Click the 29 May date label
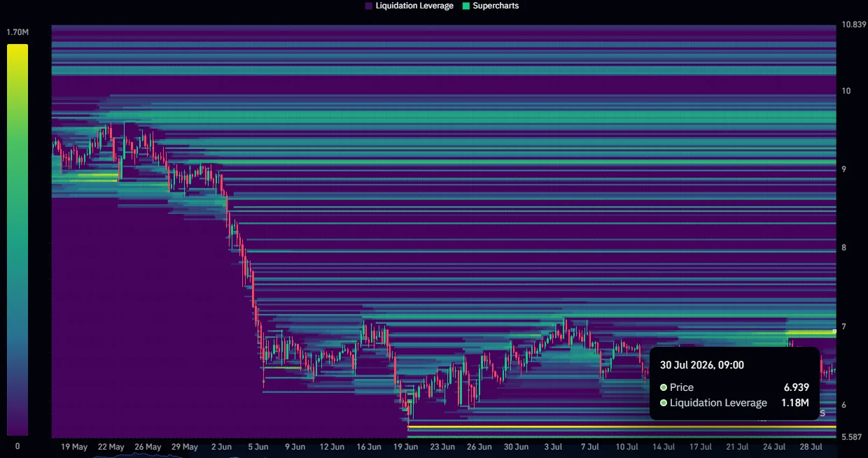868x458 pixels. click(x=185, y=446)
